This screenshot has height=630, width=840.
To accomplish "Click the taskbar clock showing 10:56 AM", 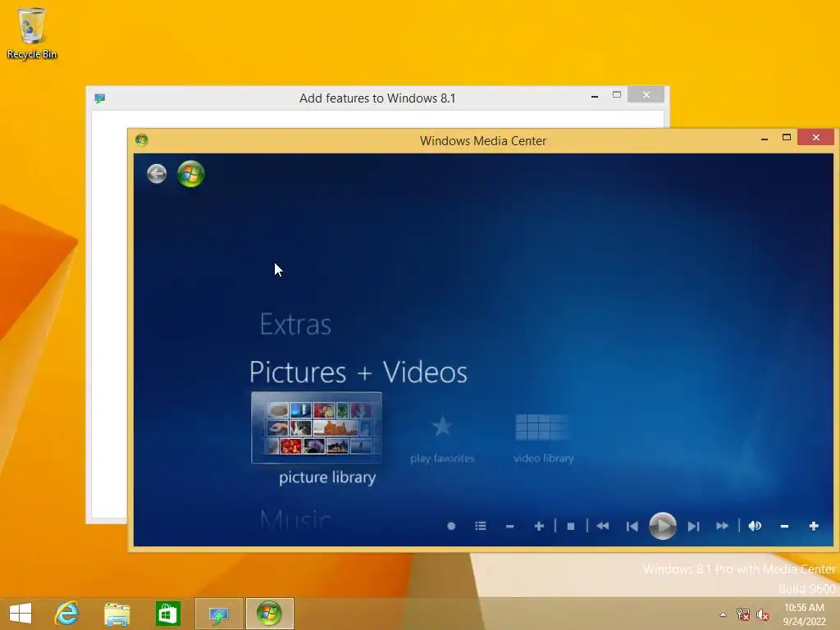I will click(804, 614).
